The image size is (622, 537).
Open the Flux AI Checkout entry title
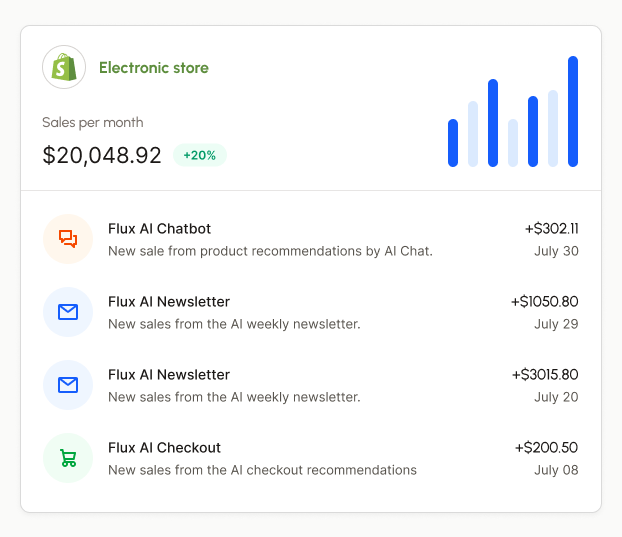pos(164,447)
